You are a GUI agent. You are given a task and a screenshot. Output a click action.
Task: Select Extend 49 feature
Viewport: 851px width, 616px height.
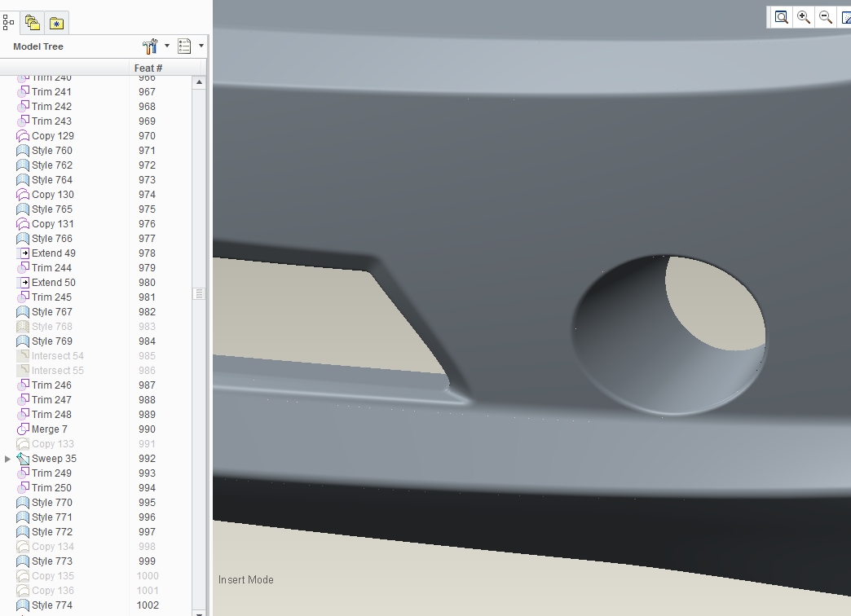pyautogui.click(x=54, y=253)
